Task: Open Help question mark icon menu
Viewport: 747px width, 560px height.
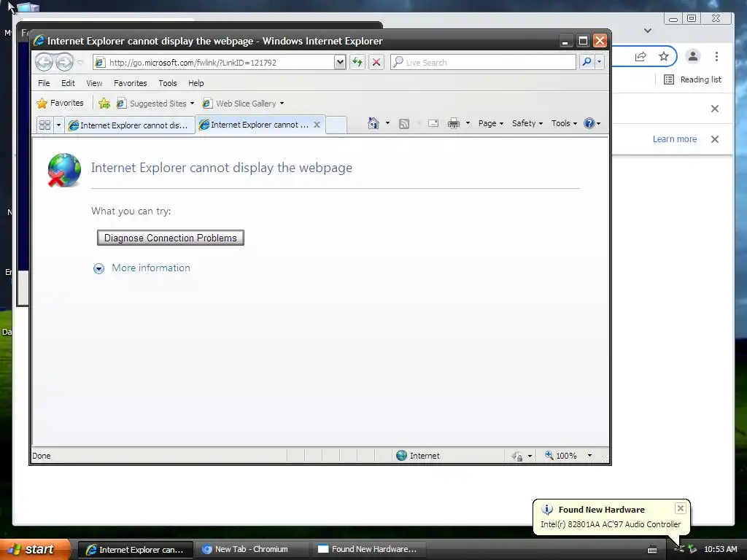Action: click(x=592, y=123)
